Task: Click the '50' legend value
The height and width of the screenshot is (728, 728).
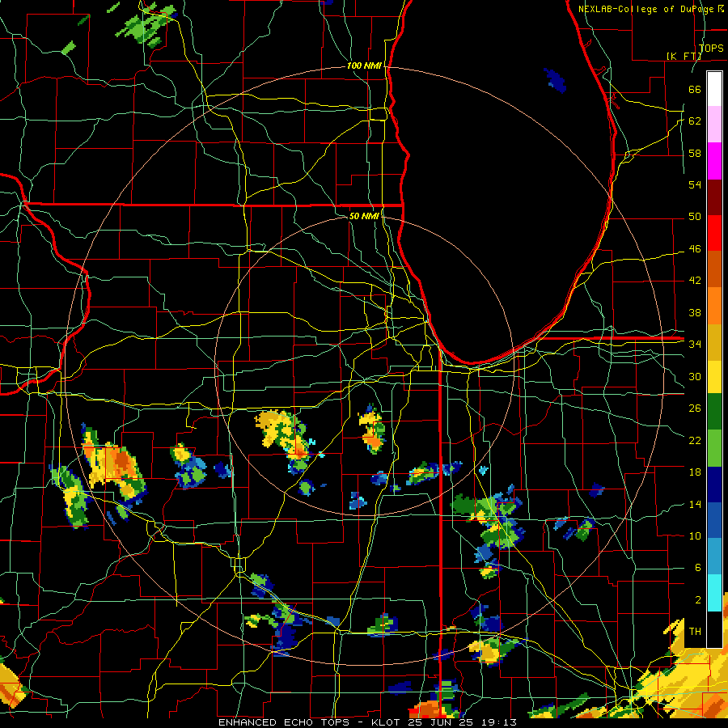Action: coord(695,216)
